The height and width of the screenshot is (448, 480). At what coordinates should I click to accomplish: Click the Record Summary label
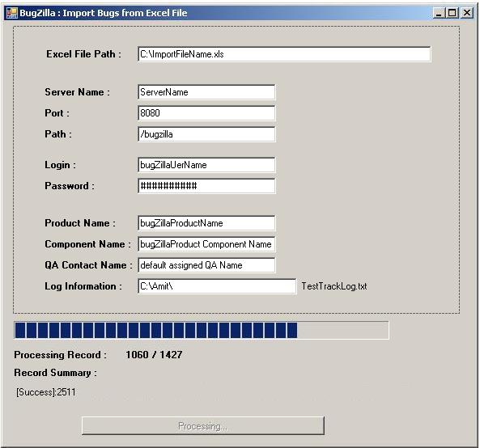click(x=55, y=373)
